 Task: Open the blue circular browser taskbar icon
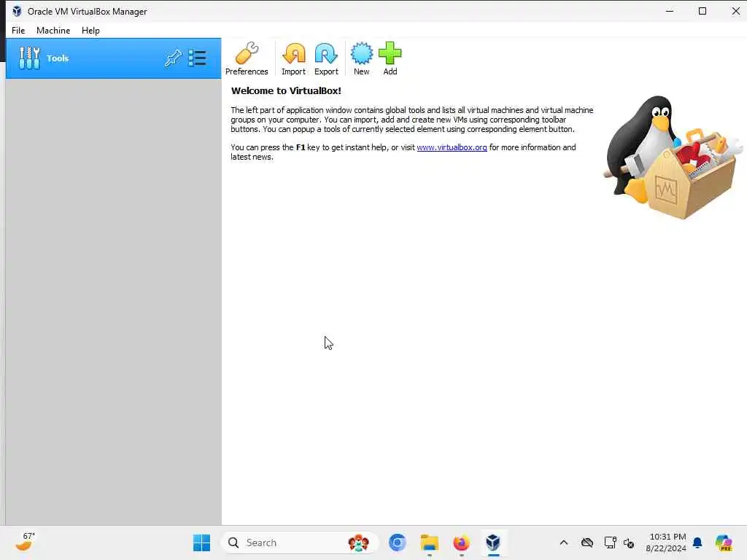398,542
